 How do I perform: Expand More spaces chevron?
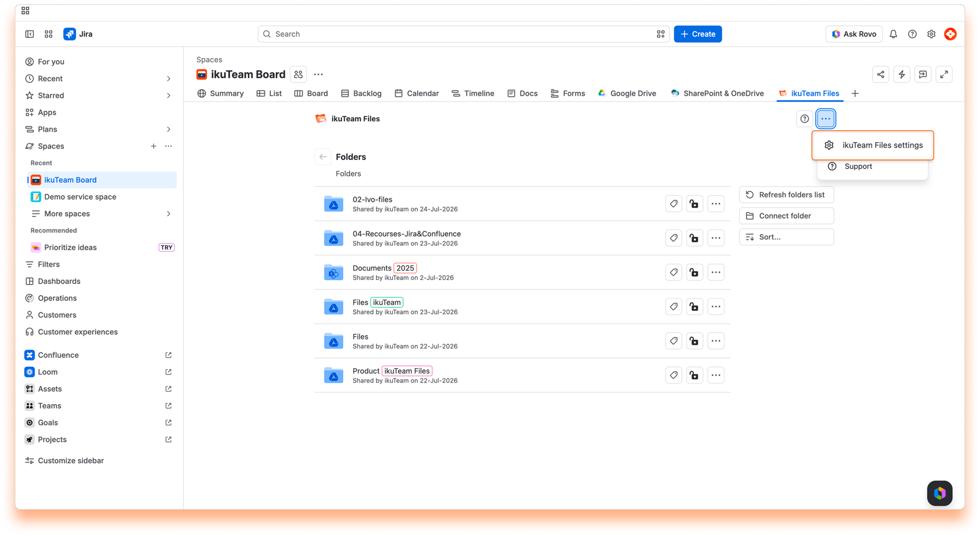[x=168, y=214]
